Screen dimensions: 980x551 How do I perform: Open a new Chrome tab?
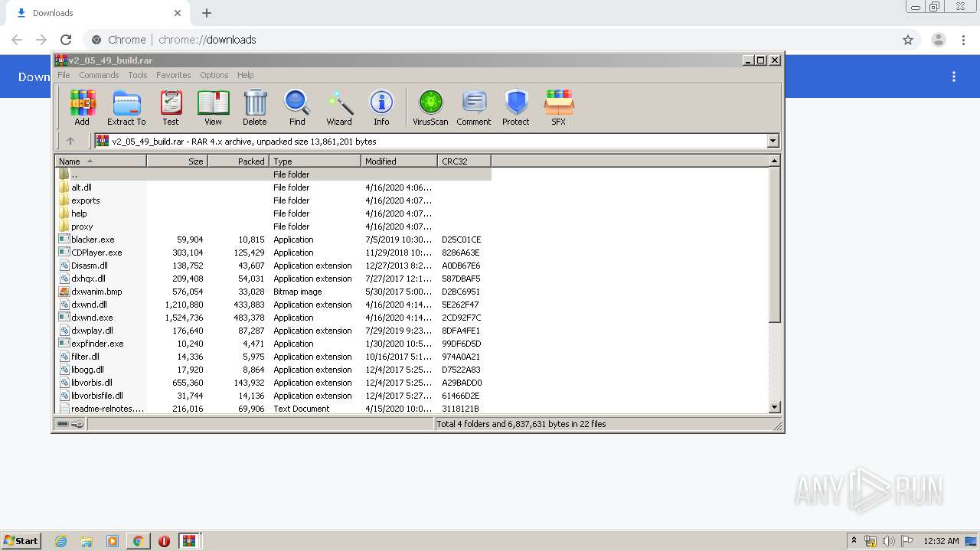[207, 13]
